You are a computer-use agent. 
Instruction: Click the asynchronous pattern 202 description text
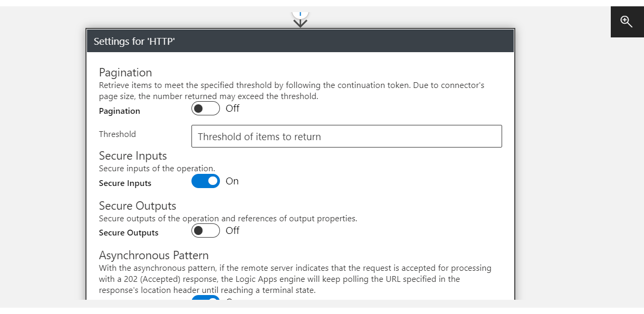(295, 279)
